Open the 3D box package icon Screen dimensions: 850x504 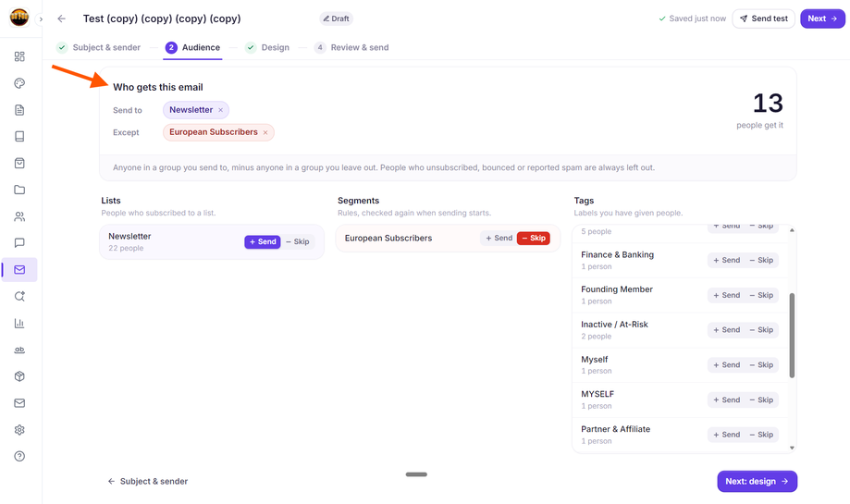19,376
